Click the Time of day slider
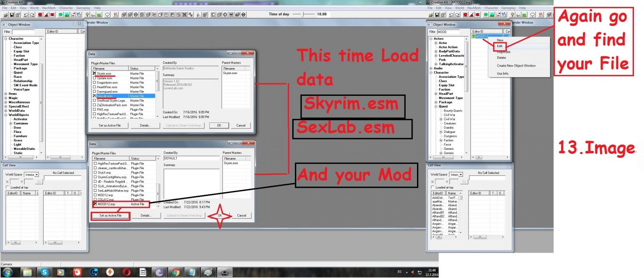This screenshot has width=644, height=278. [303, 14]
